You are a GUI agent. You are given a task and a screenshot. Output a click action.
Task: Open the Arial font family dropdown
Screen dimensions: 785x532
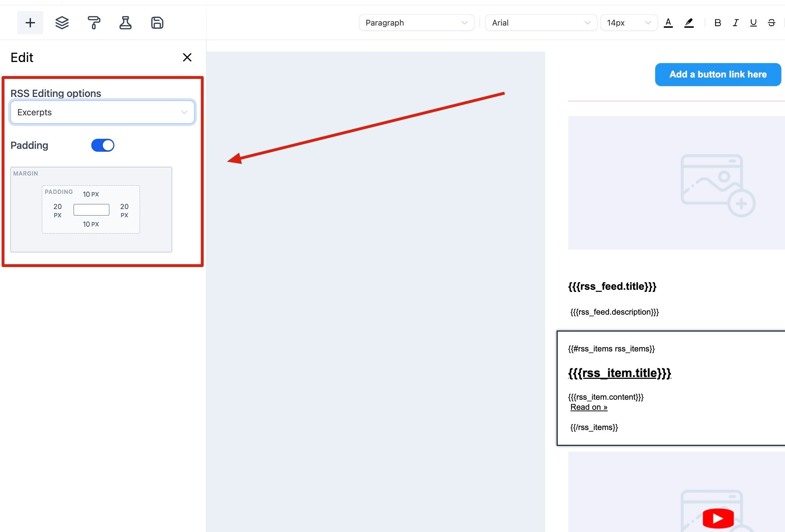coord(541,23)
